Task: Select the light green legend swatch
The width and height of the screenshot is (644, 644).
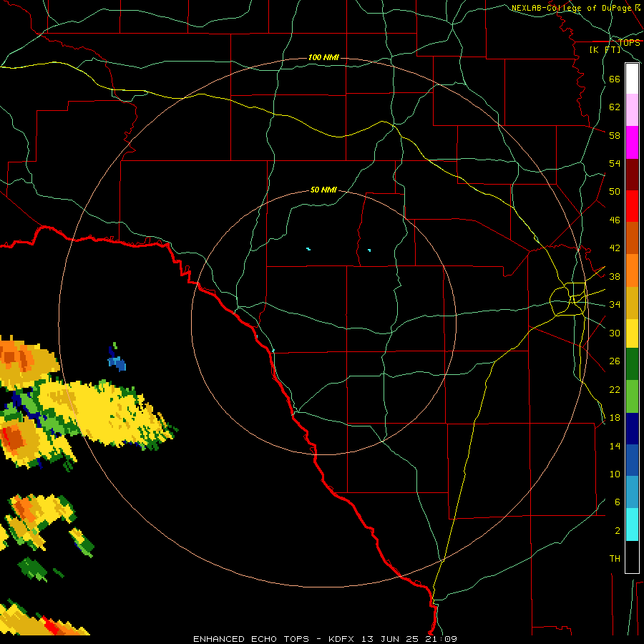Action: [632, 396]
